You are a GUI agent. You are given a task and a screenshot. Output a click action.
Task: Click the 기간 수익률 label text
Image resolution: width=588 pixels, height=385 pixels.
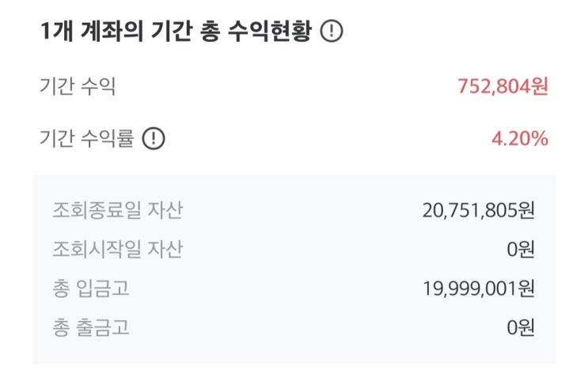click(87, 139)
